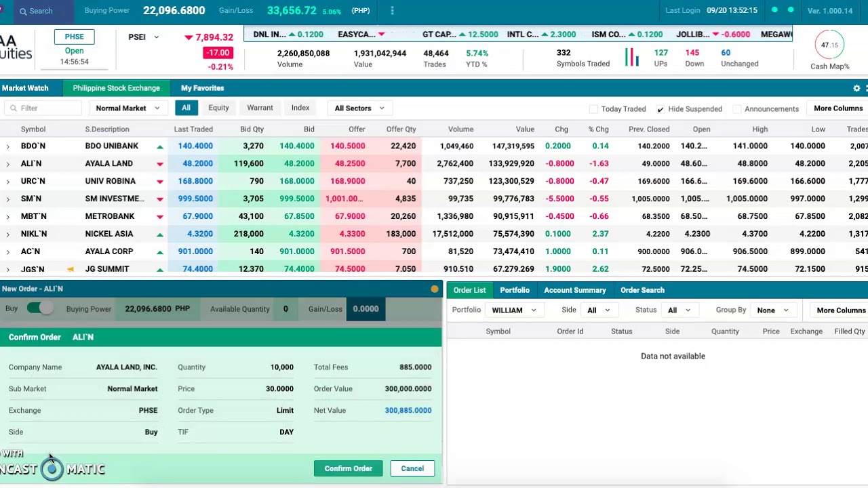Enable the Today Traded checkbox
This screenshot has width=868, height=488.
(594, 109)
